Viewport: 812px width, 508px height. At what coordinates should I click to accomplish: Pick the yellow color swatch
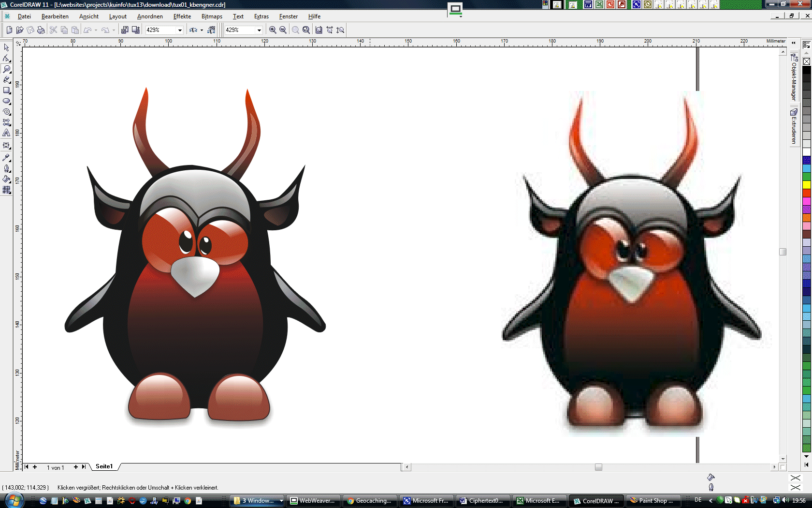(807, 184)
